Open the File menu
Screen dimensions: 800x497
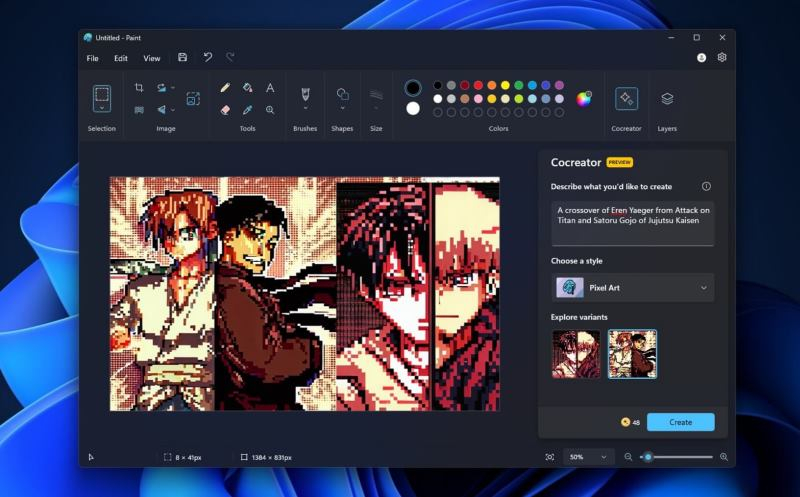pos(92,58)
